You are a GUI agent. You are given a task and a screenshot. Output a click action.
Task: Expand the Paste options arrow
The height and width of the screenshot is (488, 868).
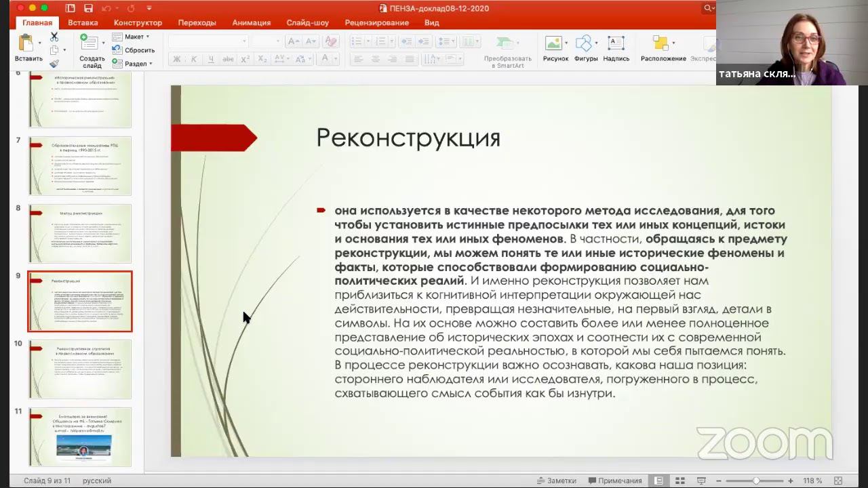(x=39, y=43)
